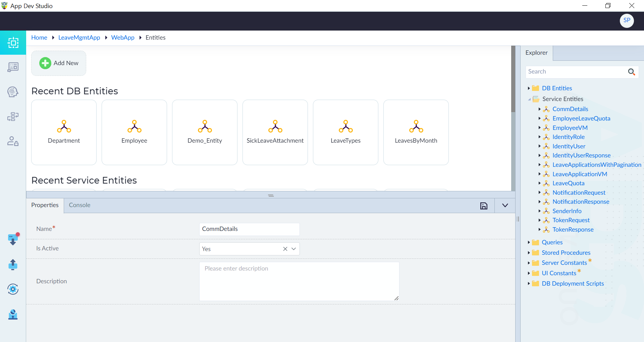Open the LeaveTypes entity card
Image resolution: width=644 pixels, height=342 pixels.
[x=345, y=132]
